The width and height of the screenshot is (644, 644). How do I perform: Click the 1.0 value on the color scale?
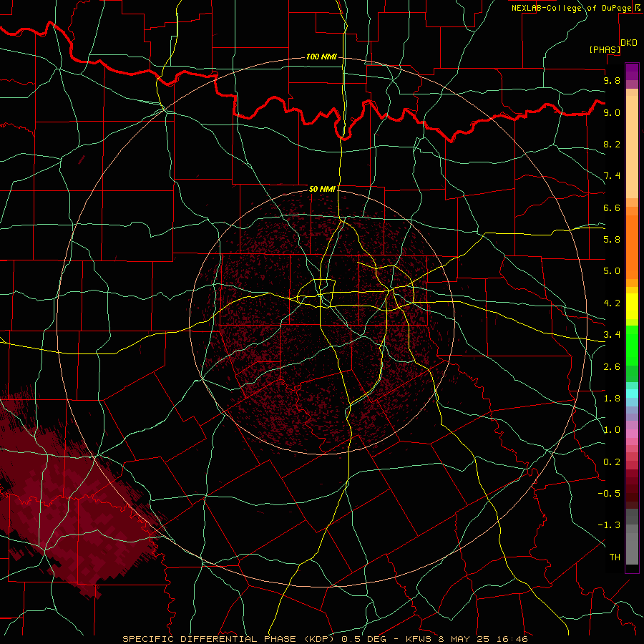pos(612,430)
